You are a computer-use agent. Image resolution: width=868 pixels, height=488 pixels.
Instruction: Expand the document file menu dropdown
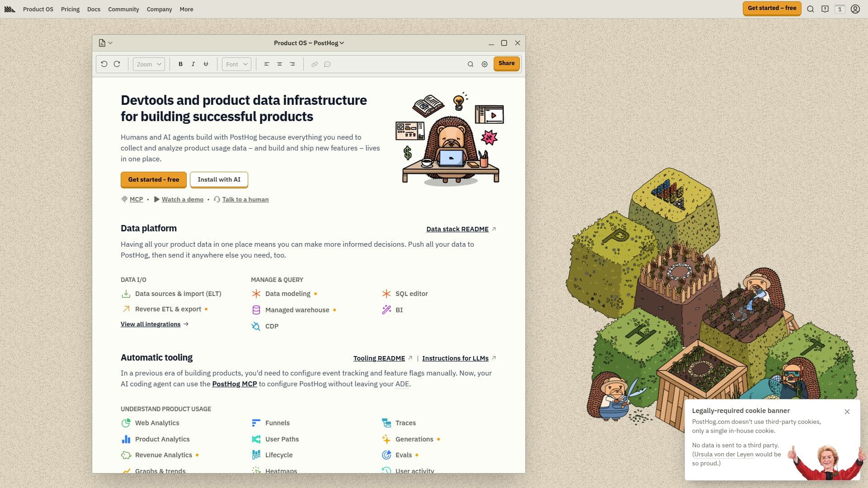[105, 43]
